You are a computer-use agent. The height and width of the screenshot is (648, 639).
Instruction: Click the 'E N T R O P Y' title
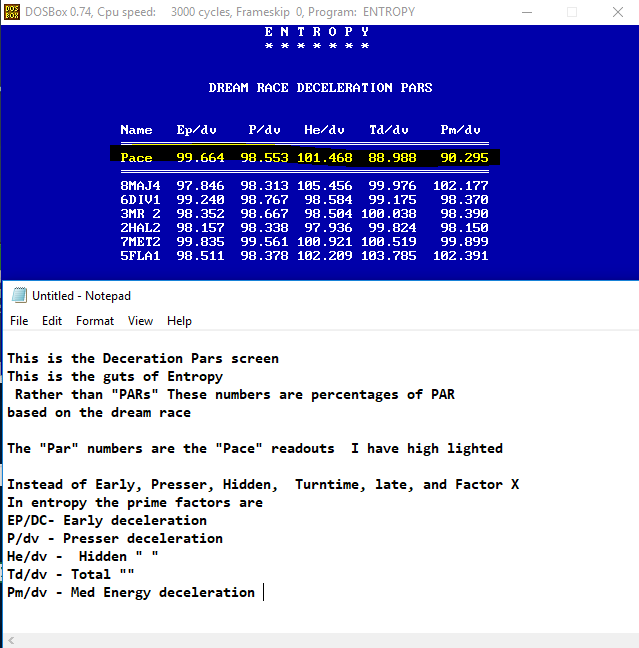(317, 32)
